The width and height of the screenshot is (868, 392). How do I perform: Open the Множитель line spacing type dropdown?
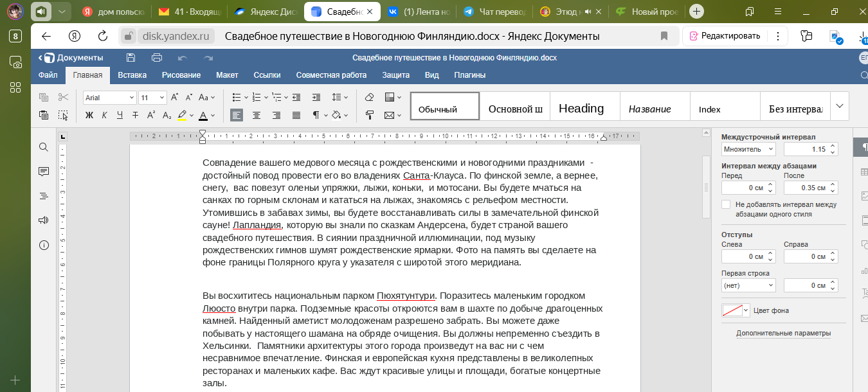click(x=748, y=149)
